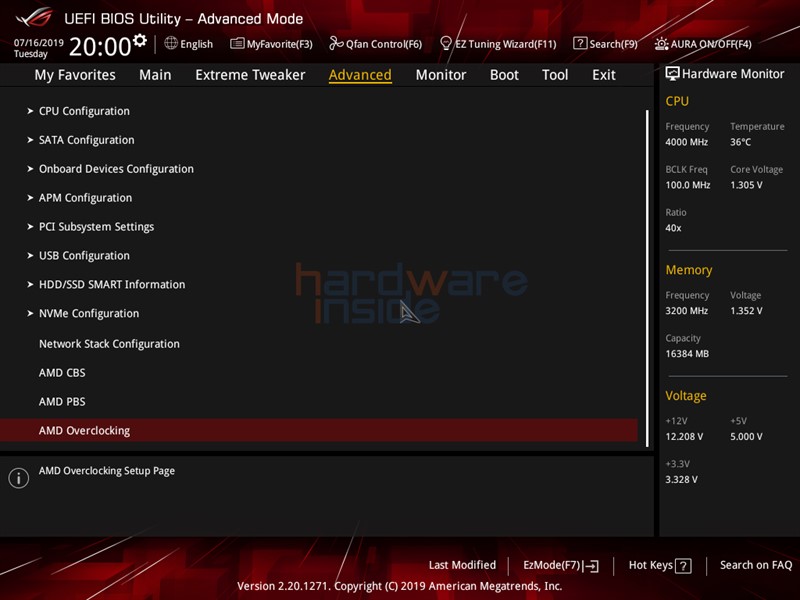Click Last Modified button
Screen dimensions: 800x600
[x=462, y=565]
